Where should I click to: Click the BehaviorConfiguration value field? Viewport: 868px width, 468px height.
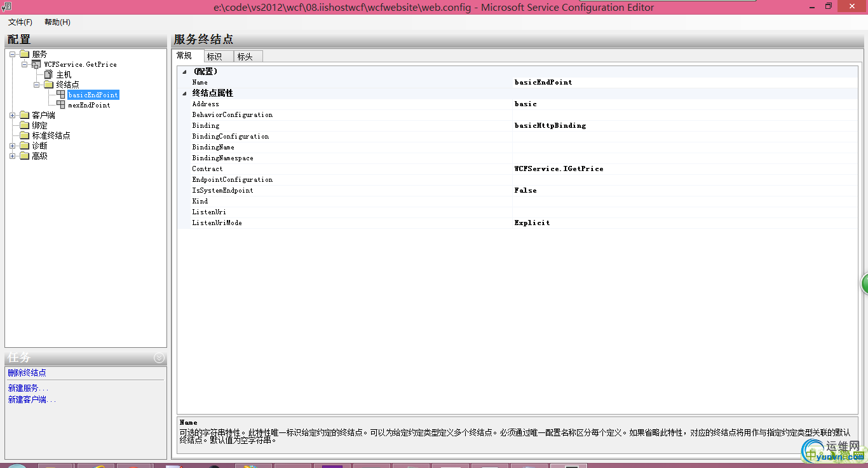(685, 114)
